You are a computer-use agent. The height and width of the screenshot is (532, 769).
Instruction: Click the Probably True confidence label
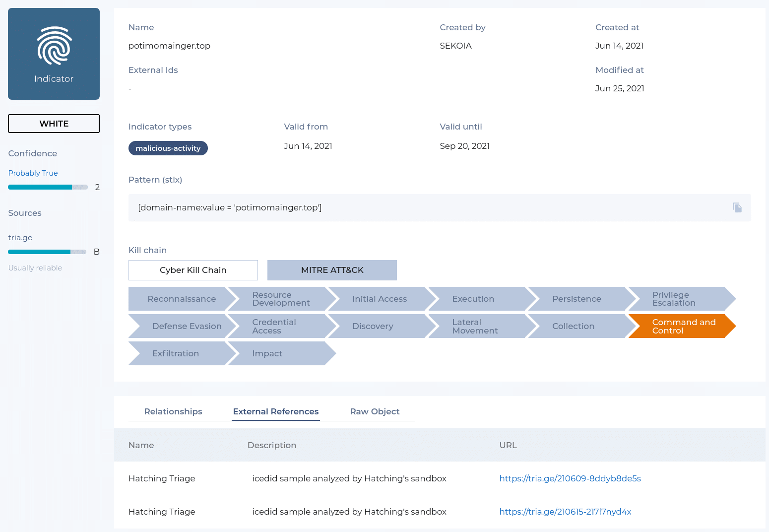point(33,173)
